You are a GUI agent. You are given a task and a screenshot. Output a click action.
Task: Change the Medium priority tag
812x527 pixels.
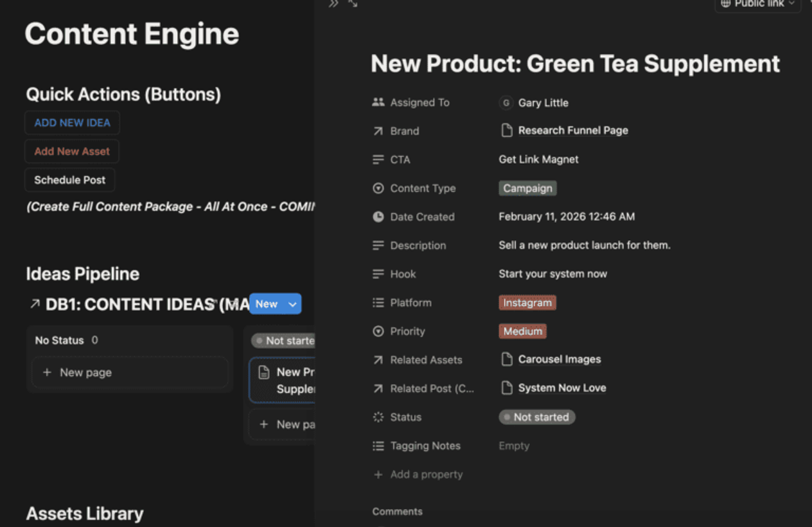(523, 332)
